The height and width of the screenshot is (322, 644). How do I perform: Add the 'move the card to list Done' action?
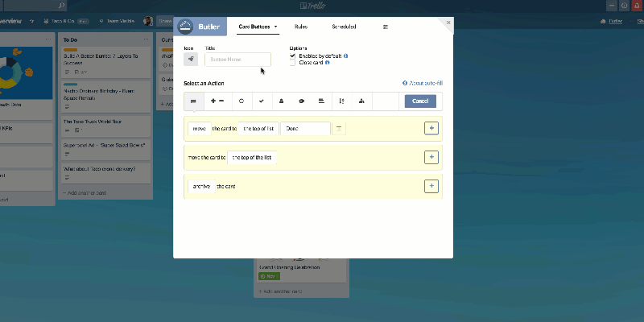point(431,129)
